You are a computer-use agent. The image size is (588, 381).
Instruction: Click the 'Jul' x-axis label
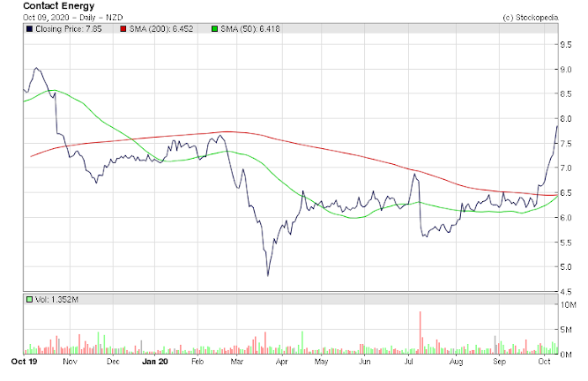click(408, 362)
